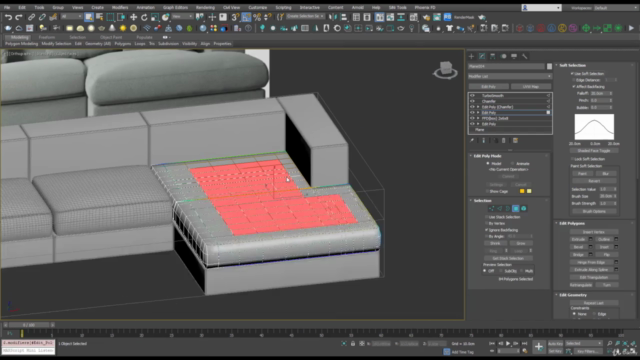
Task: Click the yellow cage color swatch
Action: [x=522, y=191]
